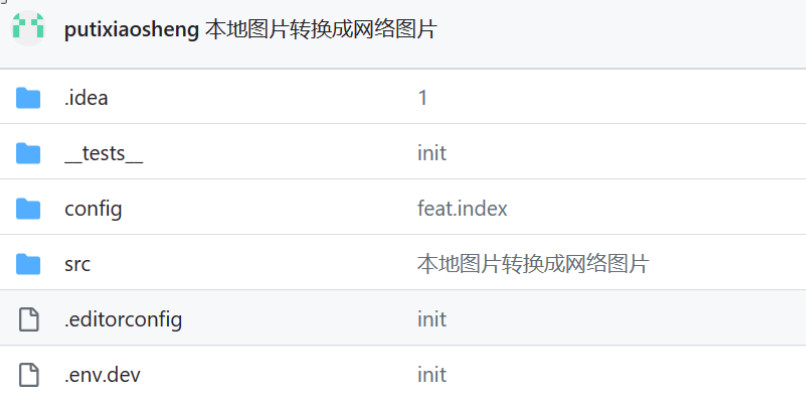Click the src folder icon
The height and width of the screenshot is (396, 806).
[x=28, y=264]
